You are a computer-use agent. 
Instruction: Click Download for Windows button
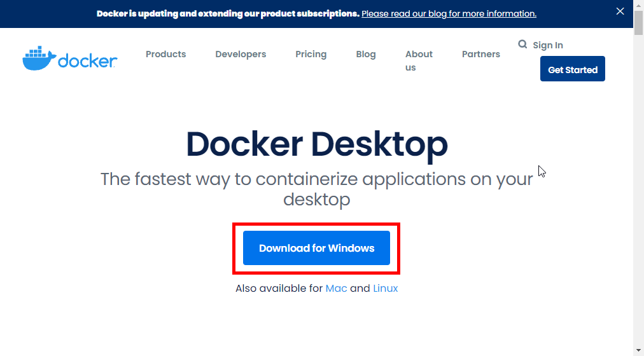(316, 248)
